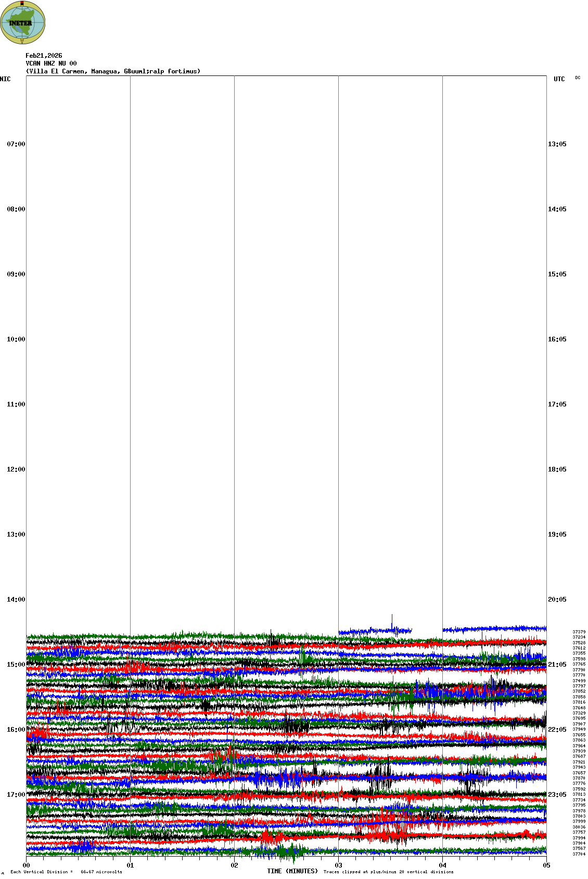Click the 23:05 UTC time marker
Screen dimensions: 588x879
point(557,795)
